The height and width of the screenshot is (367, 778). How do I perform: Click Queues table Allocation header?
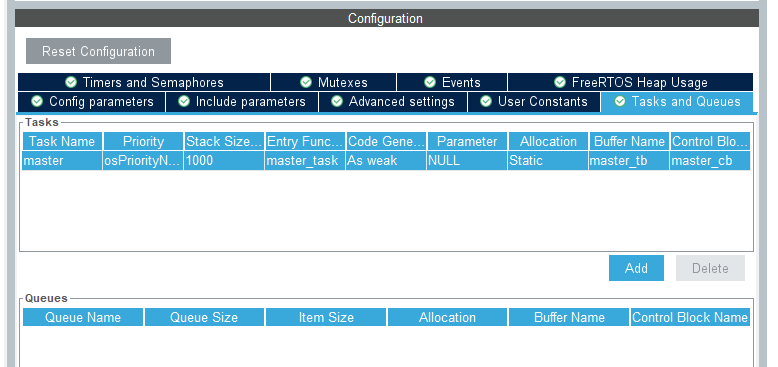(x=447, y=317)
